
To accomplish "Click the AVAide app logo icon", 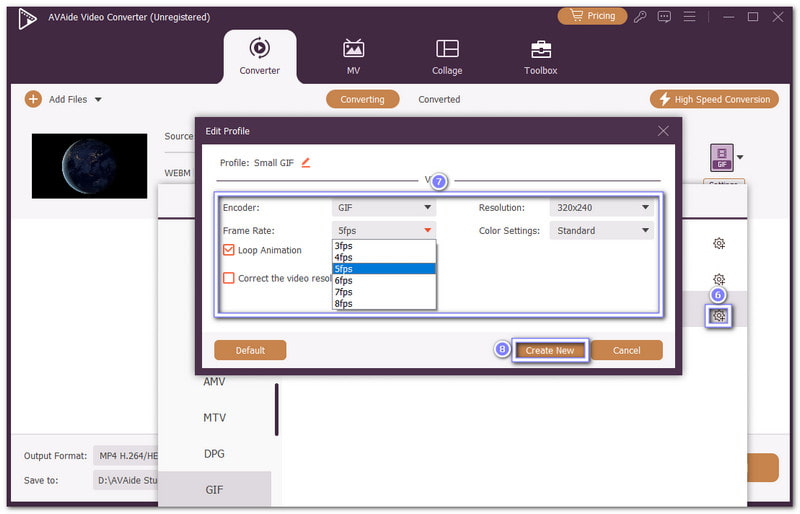I will (27, 18).
